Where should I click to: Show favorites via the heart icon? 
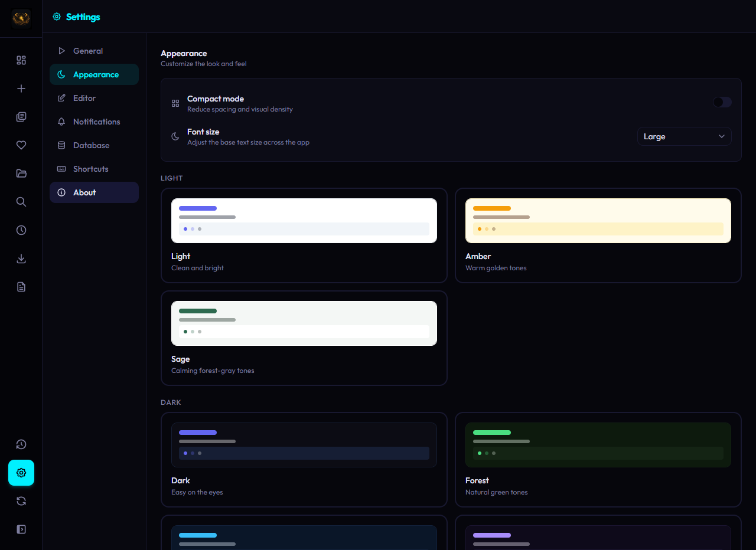tap(21, 145)
